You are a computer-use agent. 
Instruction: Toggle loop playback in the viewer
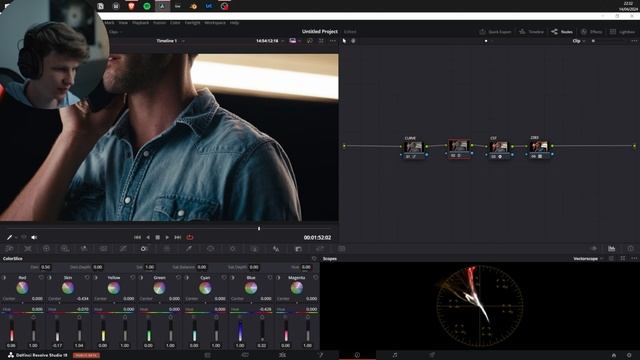190,237
